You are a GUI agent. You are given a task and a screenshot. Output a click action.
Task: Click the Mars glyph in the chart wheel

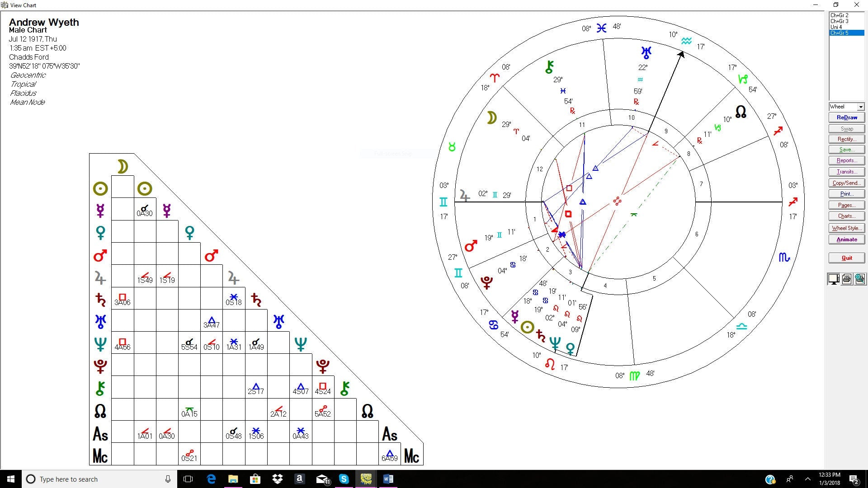click(x=471, y=246)
